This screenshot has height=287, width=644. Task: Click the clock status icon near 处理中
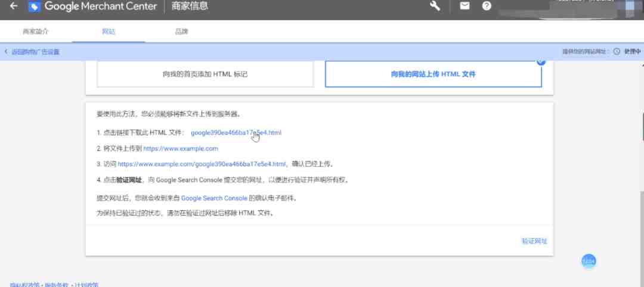point(617,52)
